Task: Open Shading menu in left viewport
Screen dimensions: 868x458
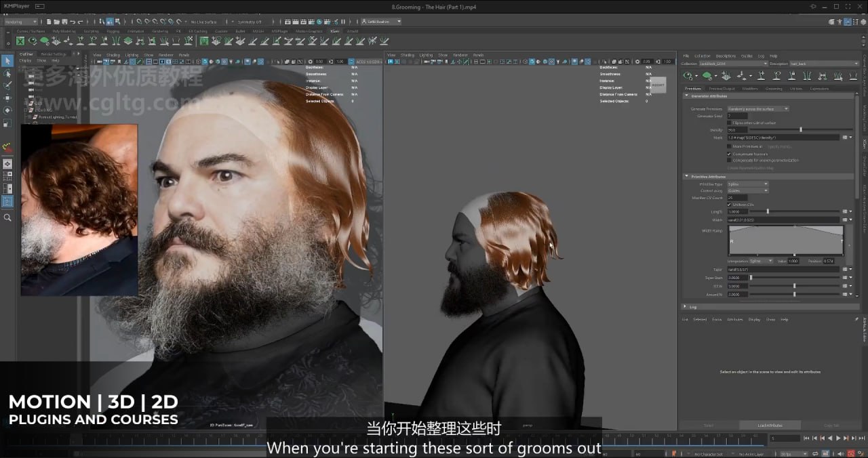Action: pos(113,55)
